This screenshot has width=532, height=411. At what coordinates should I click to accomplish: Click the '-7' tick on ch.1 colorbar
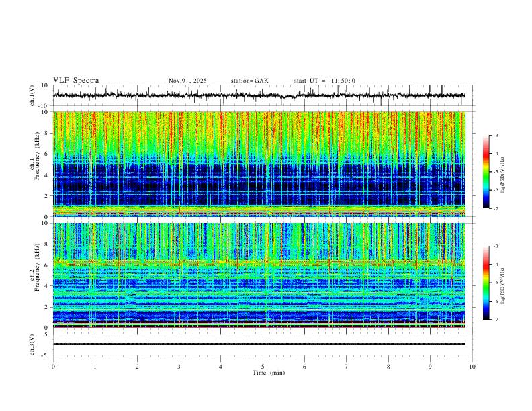click(496, 209)
